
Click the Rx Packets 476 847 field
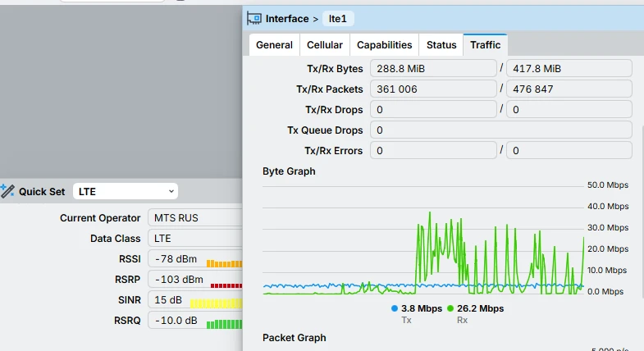click(569, 89)
